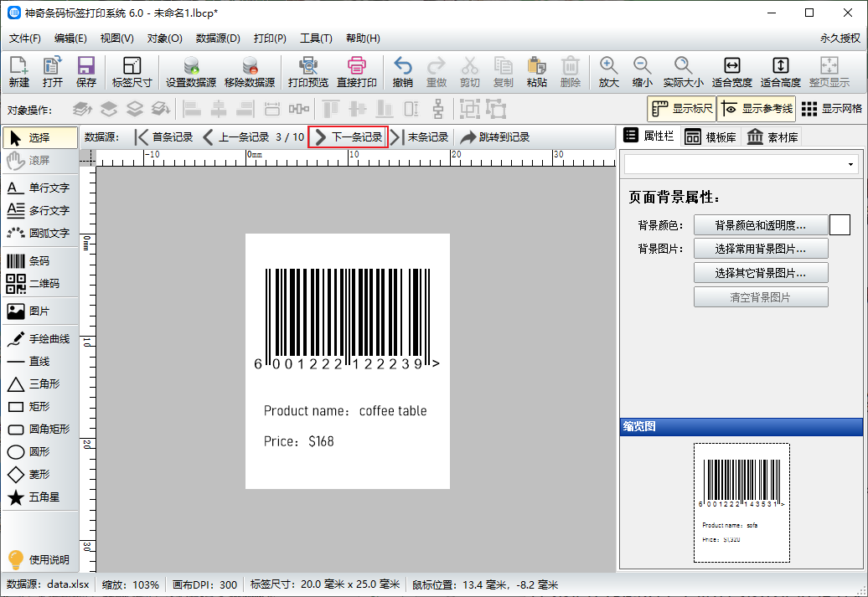Click 背景颜色和透明度 button

761,225
